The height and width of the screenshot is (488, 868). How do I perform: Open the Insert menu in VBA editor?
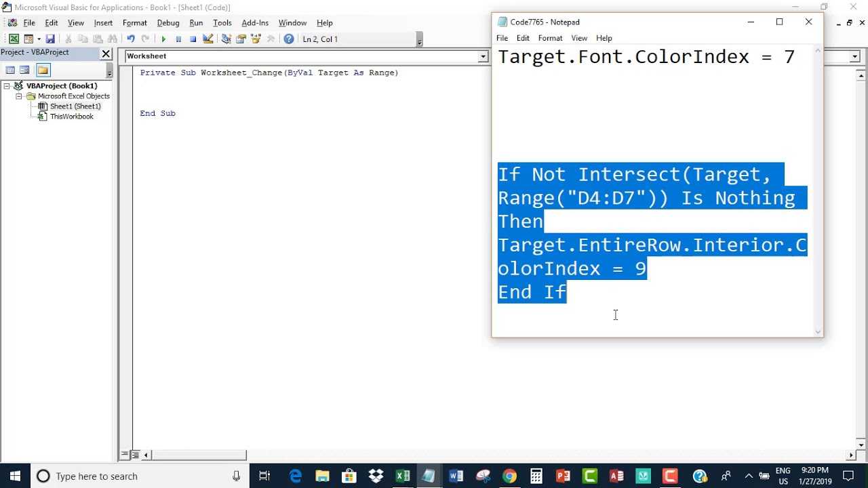(103, 23)
